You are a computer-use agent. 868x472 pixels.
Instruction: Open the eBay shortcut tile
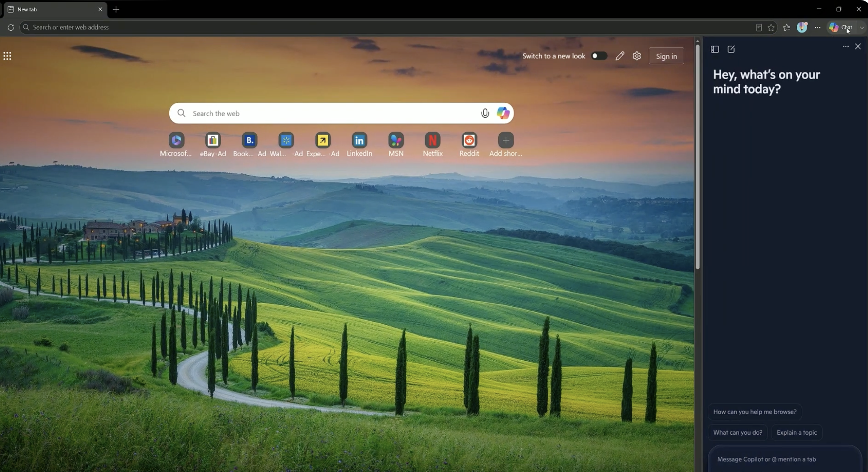[x=213, y=145]
